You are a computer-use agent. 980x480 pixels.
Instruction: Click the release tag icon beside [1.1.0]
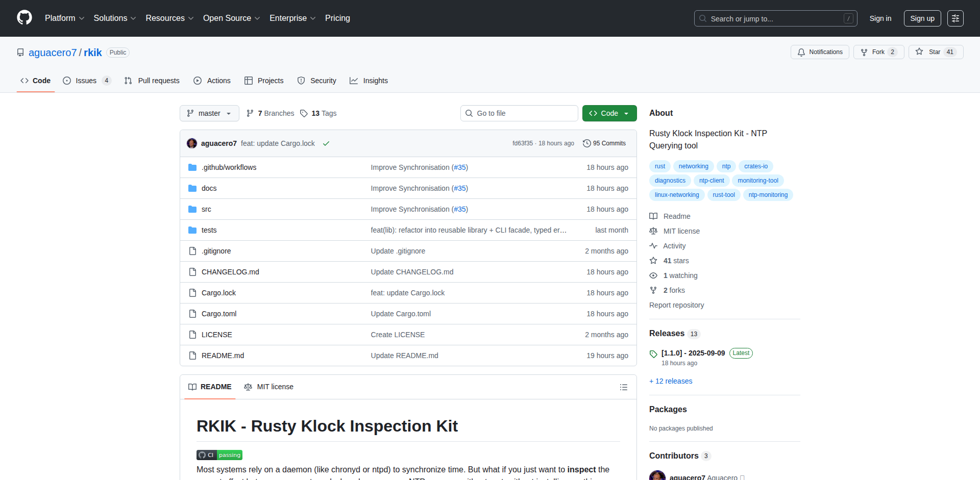click(x=653, y=353)
